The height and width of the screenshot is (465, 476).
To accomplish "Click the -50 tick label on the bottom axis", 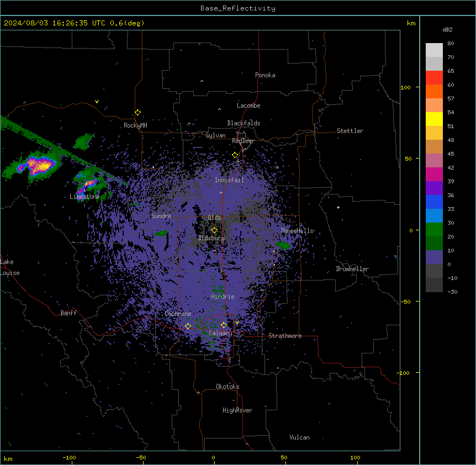I will [141, 457].
